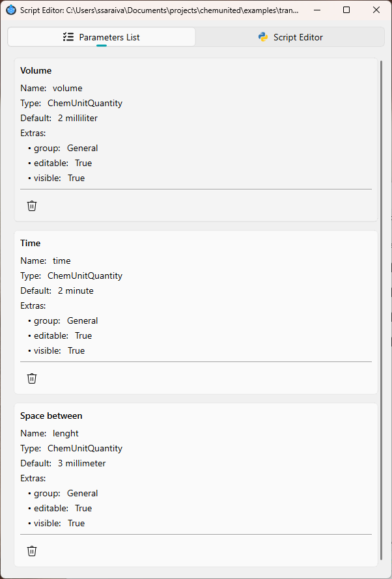The image size is (392, 579).
Task: Click the Script Editor app icon in title bar
Action: (11, 10)
